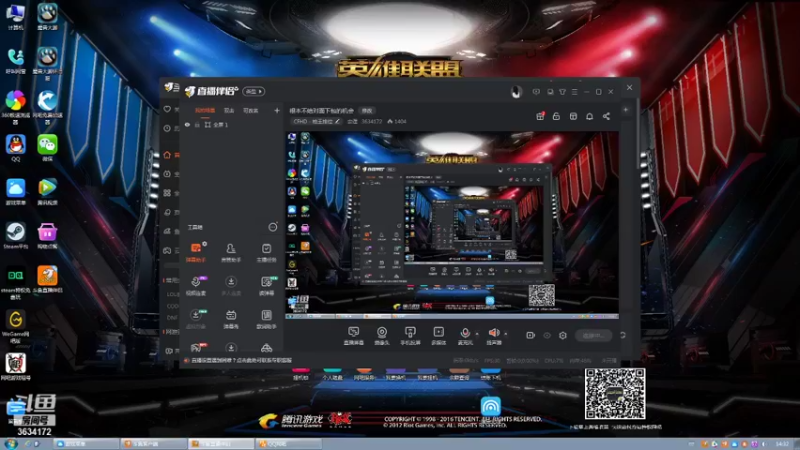The image size is (800, 450).
Task: Add the 摄像头 camera source
Action: [382, 336]
